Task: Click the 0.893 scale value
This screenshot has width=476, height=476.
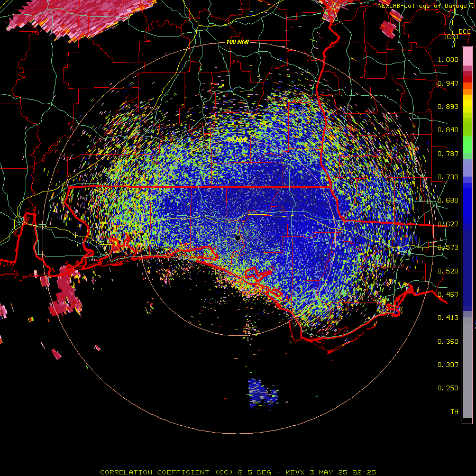Action: [x=448, y=106]
